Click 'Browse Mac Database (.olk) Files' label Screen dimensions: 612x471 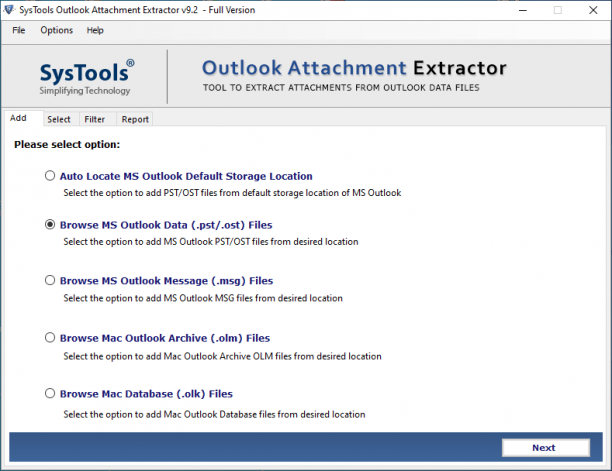coord(146,394)
